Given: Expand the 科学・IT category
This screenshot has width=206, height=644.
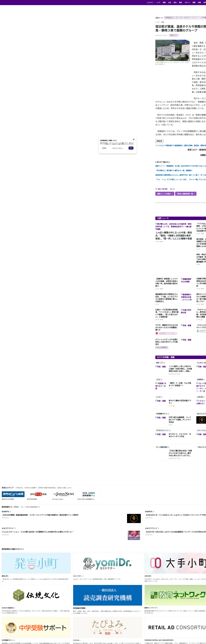Looking at the screenshot, I should [160, 363].
